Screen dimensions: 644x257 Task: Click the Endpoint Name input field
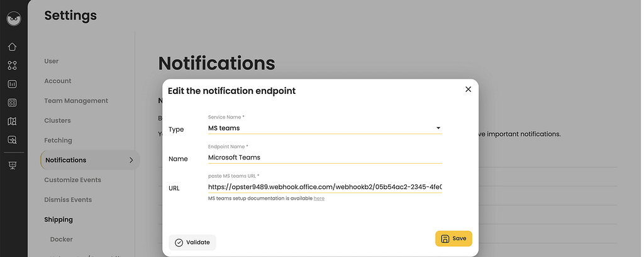pyautogui.click(x=325, y=157)
